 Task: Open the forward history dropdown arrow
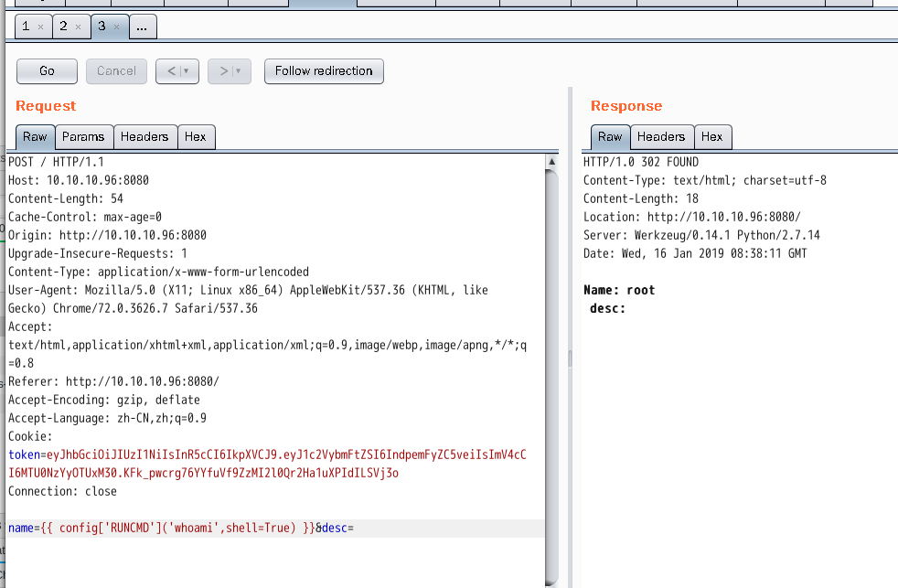click(x=239, y=71)
